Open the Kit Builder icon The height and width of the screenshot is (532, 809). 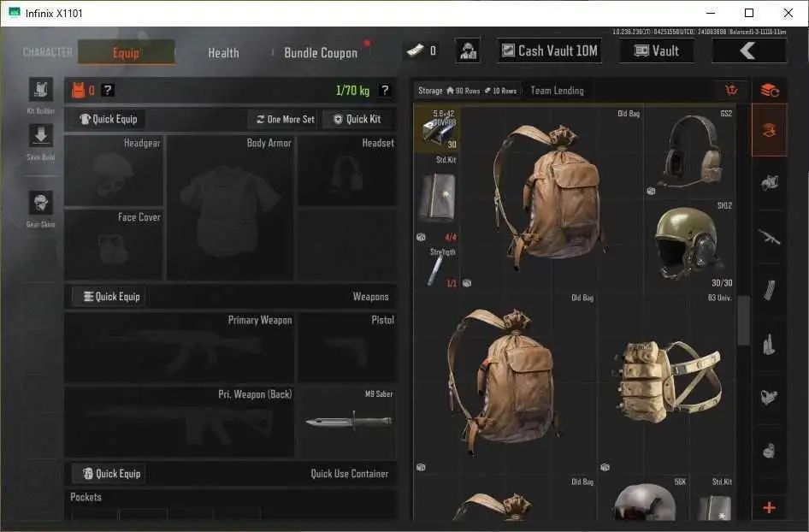coord(41,90)
